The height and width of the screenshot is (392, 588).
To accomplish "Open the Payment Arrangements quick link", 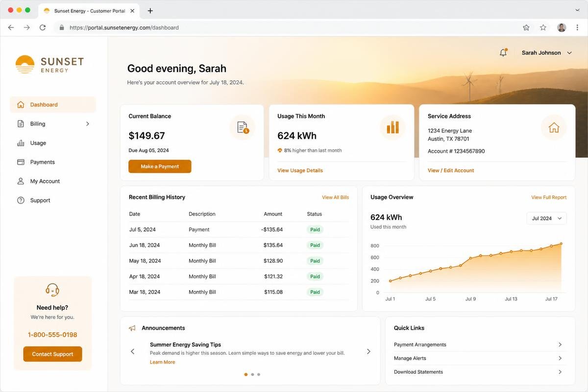I will pos(478,344).
